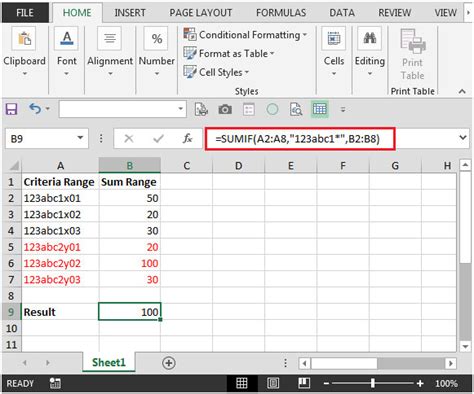The width and height of the screenshot is (474, 394).
Task: Open the Editing binoculars group icon
Action: [369, 39]
